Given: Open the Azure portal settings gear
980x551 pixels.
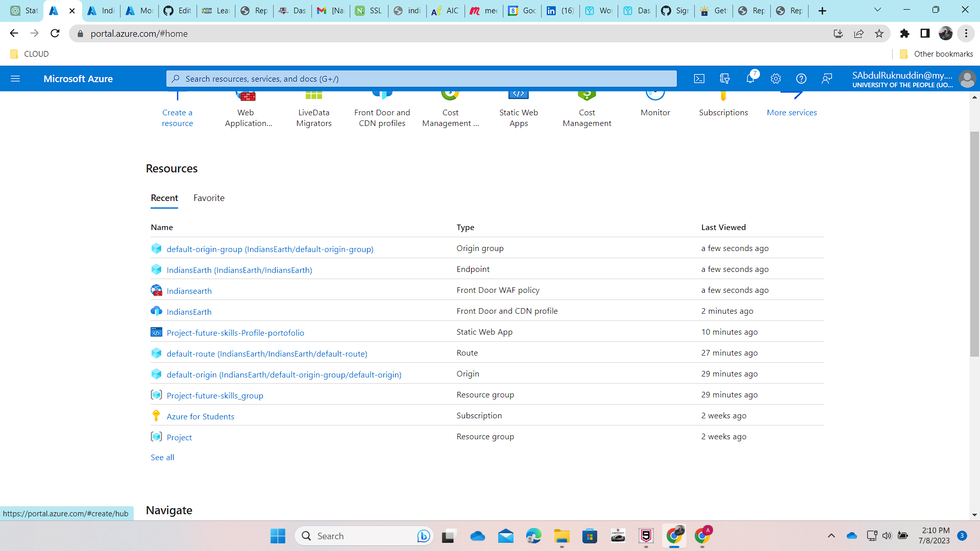Looking at the screenshot, I should pos(775,79).
